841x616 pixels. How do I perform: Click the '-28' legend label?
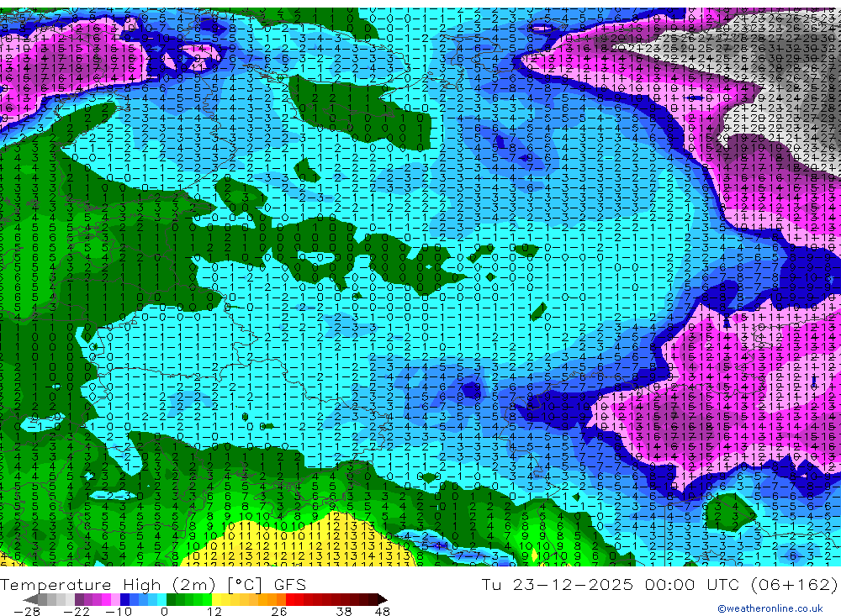click(x=27, y=611)
